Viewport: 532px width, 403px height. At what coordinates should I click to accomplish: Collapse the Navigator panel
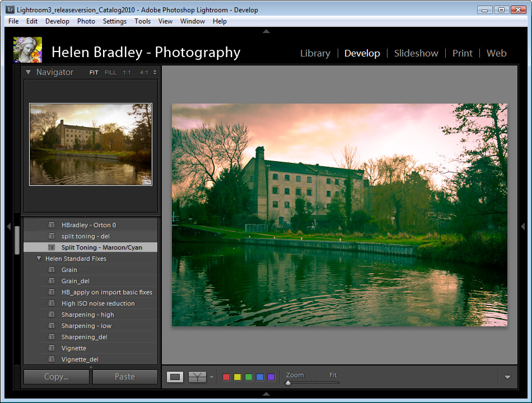pyautogui.click(x=28, y=72)
